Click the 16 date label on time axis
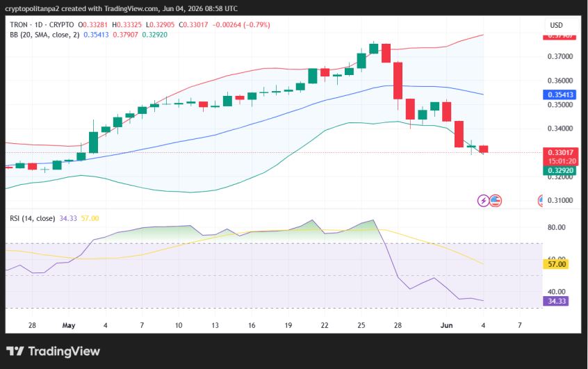Screen dimensions: 588x369 [x=252, y=325]
